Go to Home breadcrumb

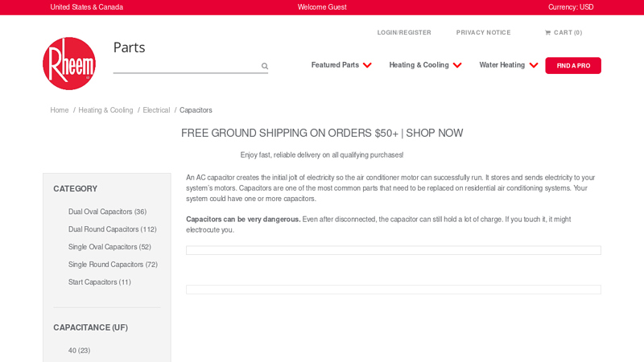tap(60, 110)
